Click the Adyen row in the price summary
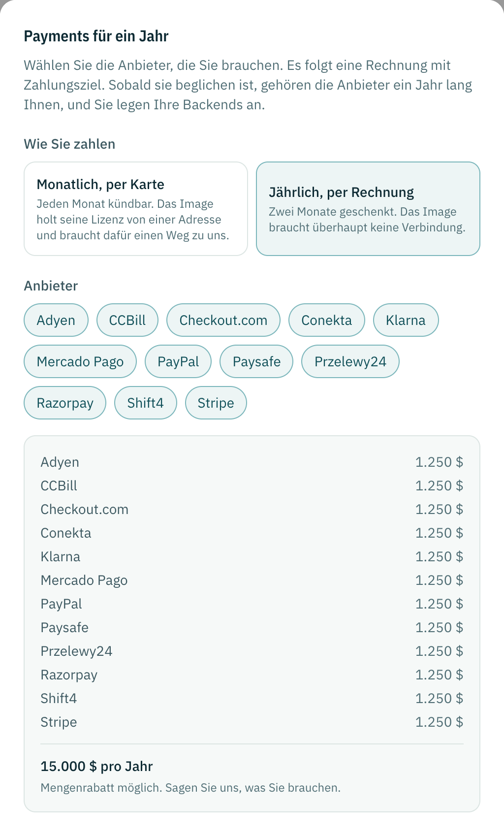This screenshot has height=836, width=504. click(252, 462)
